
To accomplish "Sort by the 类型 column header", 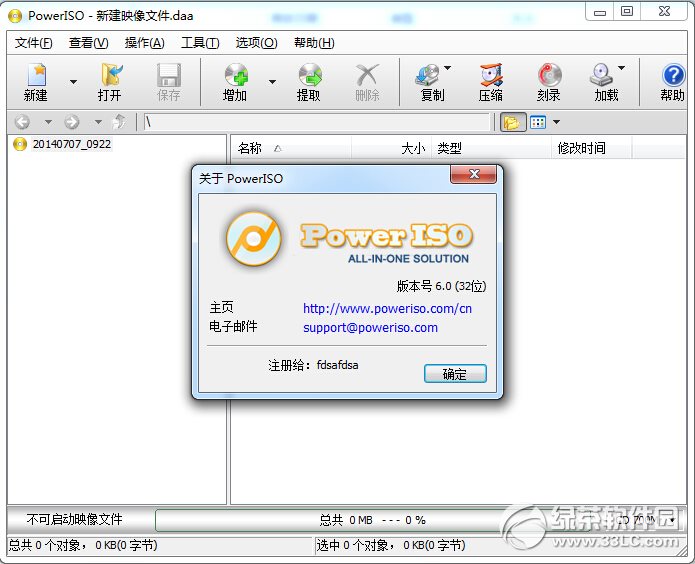I will click(492, 148).
